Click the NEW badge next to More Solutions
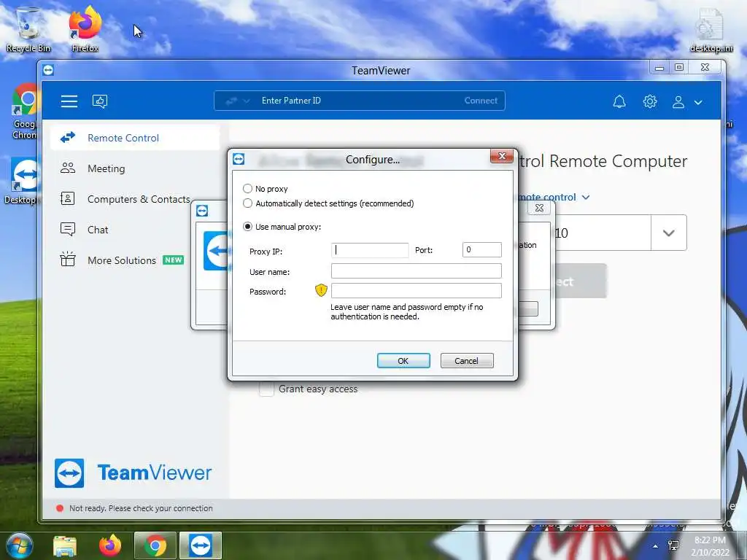 [x=174, y=260]
